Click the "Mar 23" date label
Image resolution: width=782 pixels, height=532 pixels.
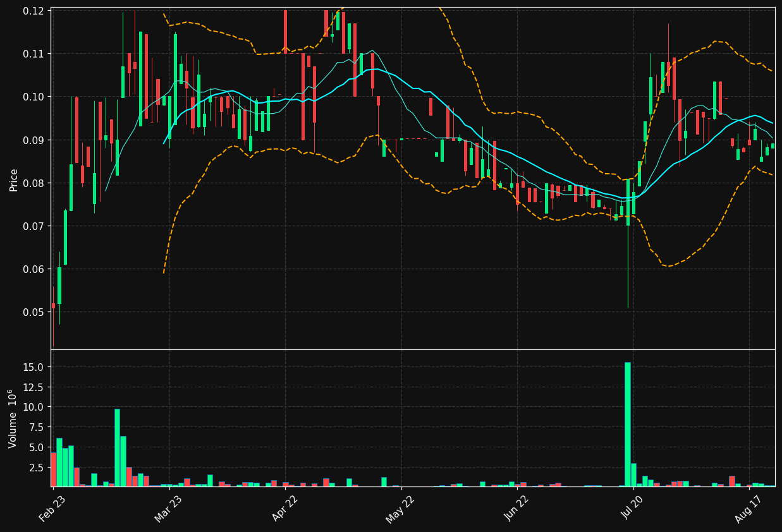tap(169, 508)
